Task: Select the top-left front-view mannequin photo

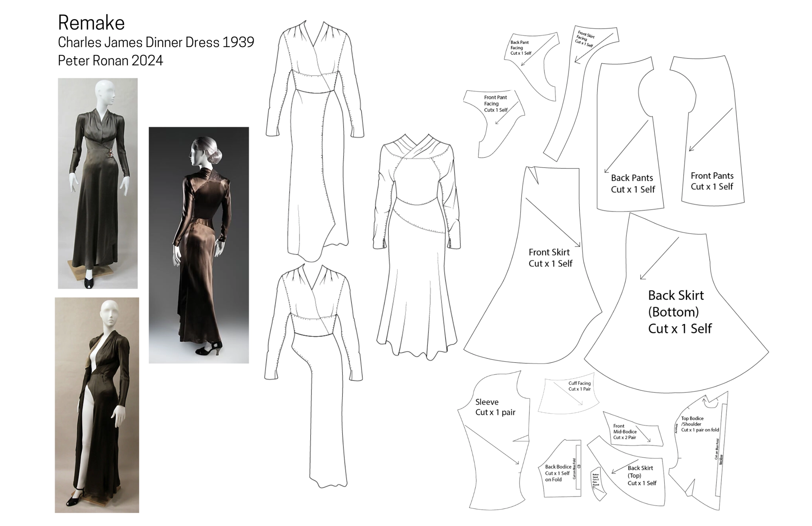Action: pos(98,183)
